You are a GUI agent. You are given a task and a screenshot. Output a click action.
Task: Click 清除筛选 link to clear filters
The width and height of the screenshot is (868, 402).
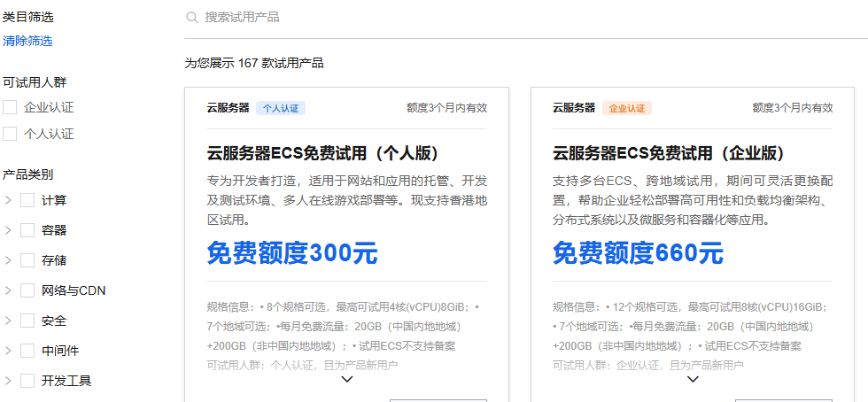pos(27,41)
